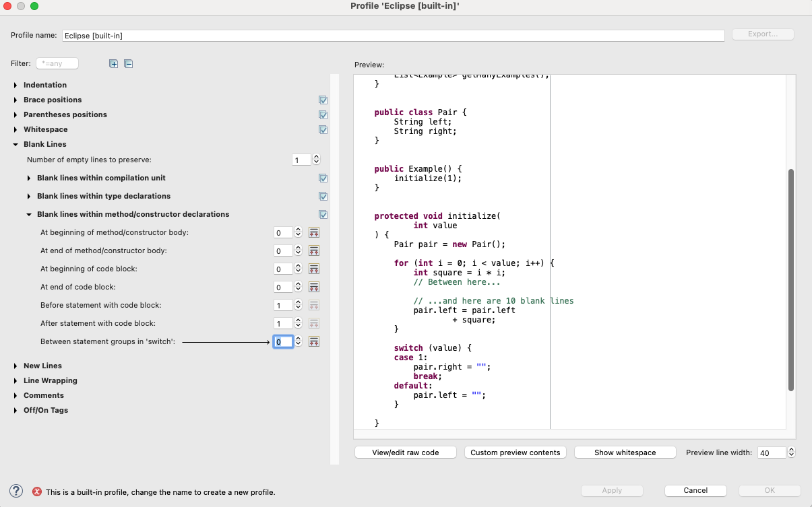Click the 'Number of empty lines to preserve:' label
Screen dimensions: 812x507
pos(89,160)
